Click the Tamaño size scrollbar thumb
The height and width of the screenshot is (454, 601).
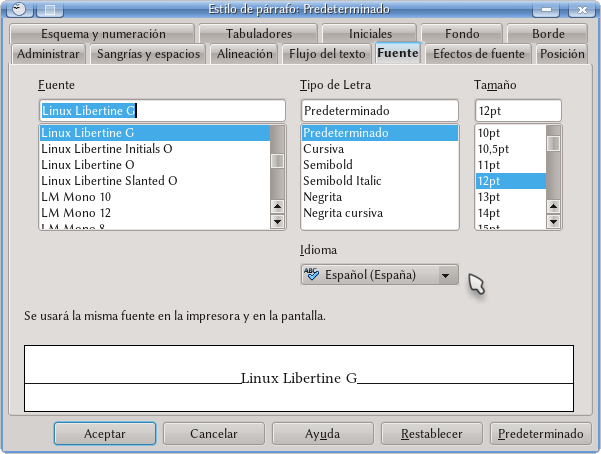[553, 143]
